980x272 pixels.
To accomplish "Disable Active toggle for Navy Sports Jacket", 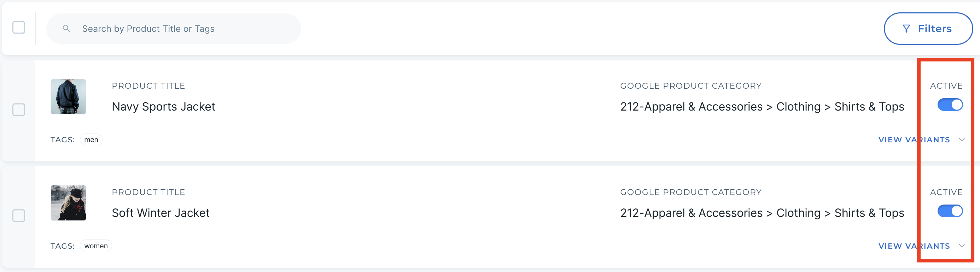I will [x=950, y=105].
